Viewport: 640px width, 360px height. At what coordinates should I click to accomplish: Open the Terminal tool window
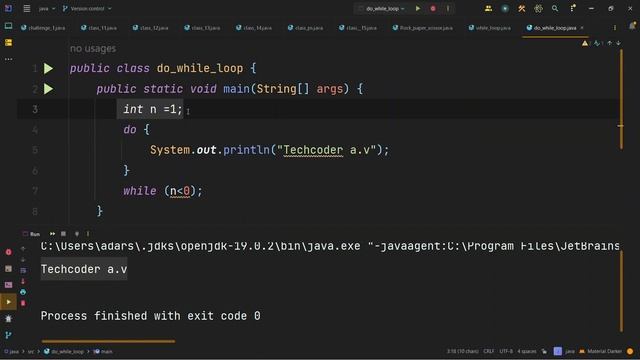coord(8,285)
